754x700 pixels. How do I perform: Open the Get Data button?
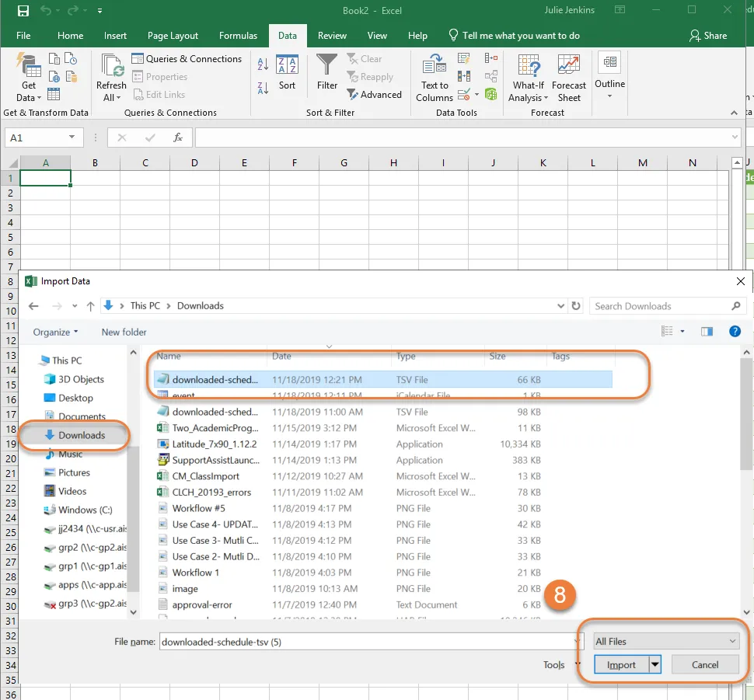click(x=28, y=78)
